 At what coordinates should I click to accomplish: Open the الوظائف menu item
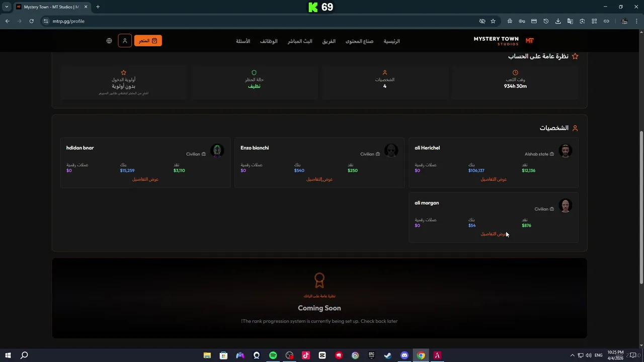pyautogui.click(x=269, y=41)
